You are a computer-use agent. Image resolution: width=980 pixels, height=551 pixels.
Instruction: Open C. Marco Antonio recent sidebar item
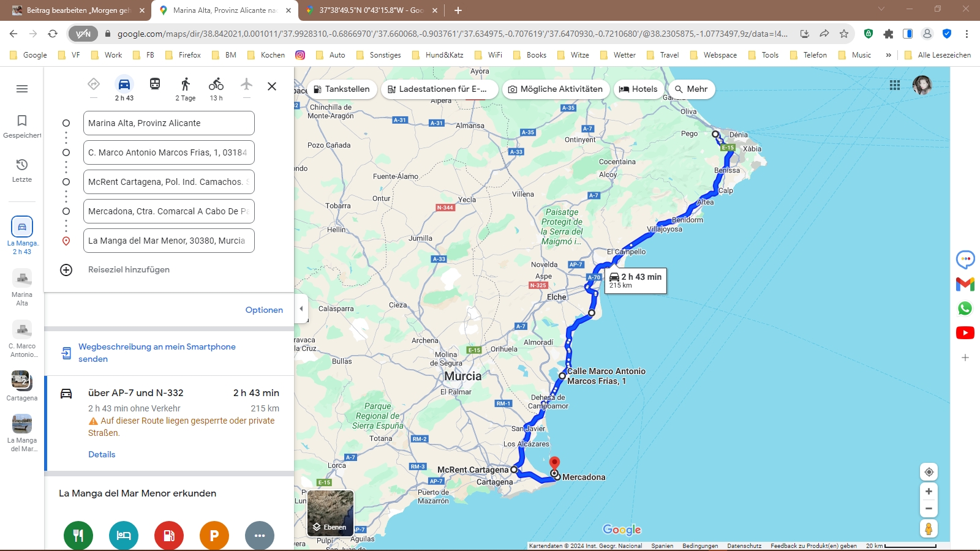click(x=22, y=340)
